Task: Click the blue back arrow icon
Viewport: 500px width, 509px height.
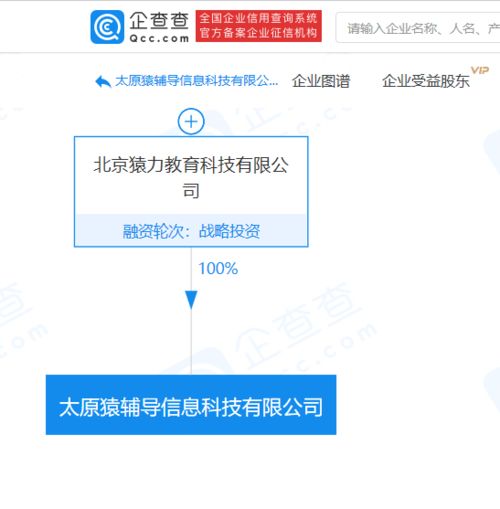Action: [x=103, y=81]
